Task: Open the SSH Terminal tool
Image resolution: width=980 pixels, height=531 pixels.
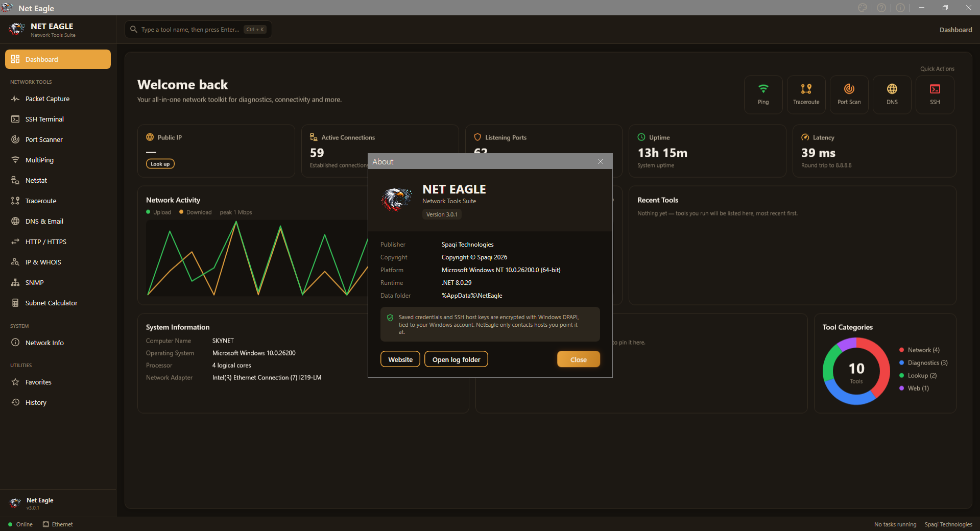Action: click(58, 119)
